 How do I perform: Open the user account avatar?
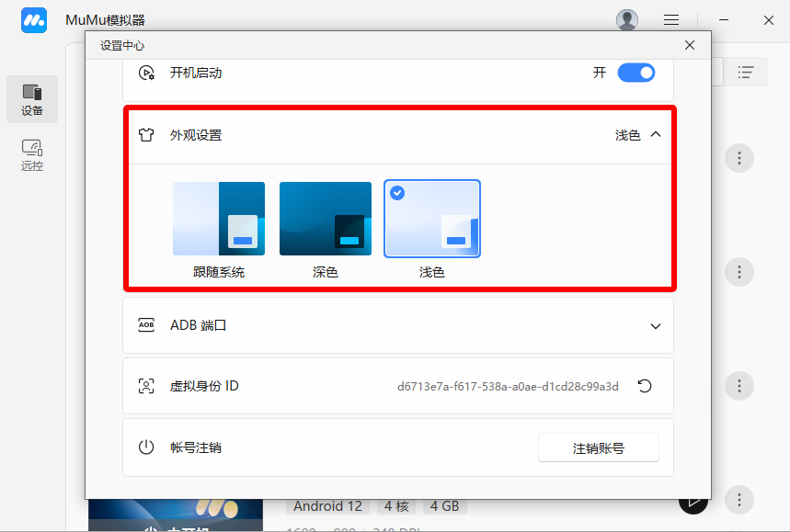tap(627, 20)
